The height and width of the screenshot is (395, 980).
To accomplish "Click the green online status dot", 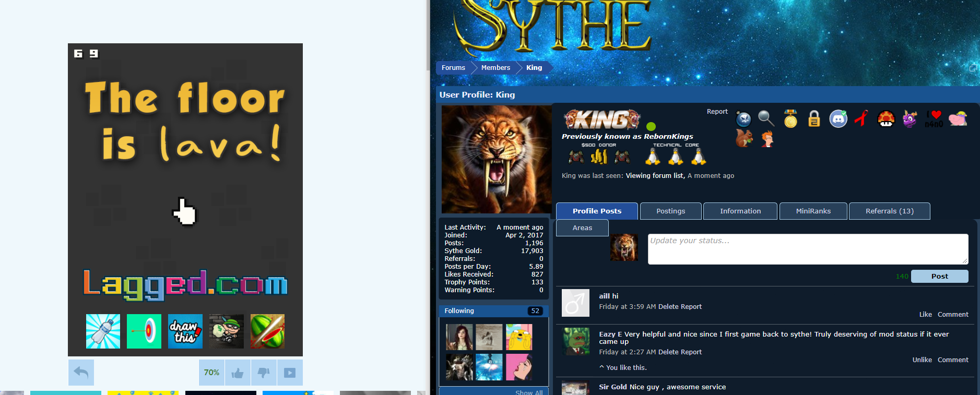I will click(651, 126).
